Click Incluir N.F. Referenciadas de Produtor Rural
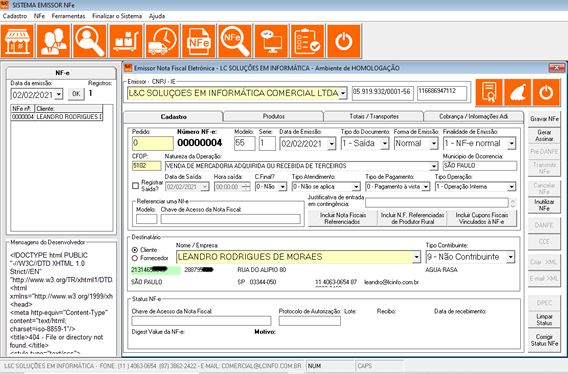Image resolution: width=568 pixels, height=374 pixels. pyautogui.click(x=412, y=218)
